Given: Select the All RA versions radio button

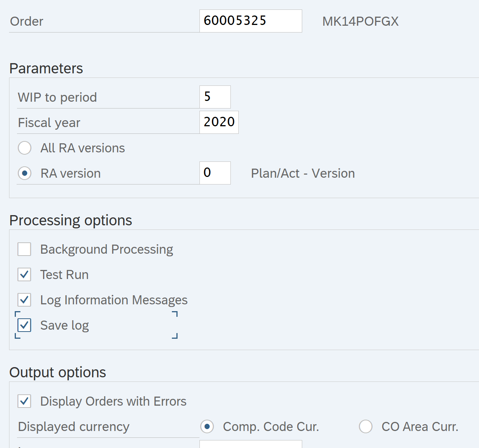Looking at the screenshot, I should [25, 148].
